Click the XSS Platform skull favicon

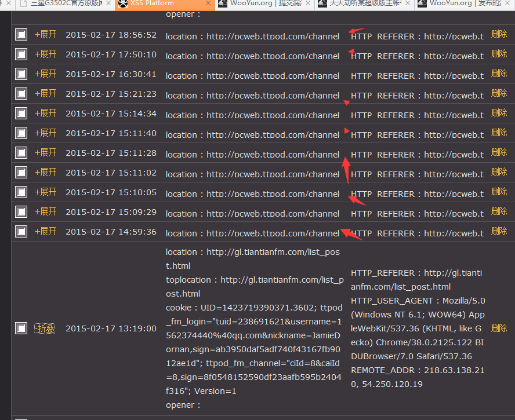coord(123,3)
